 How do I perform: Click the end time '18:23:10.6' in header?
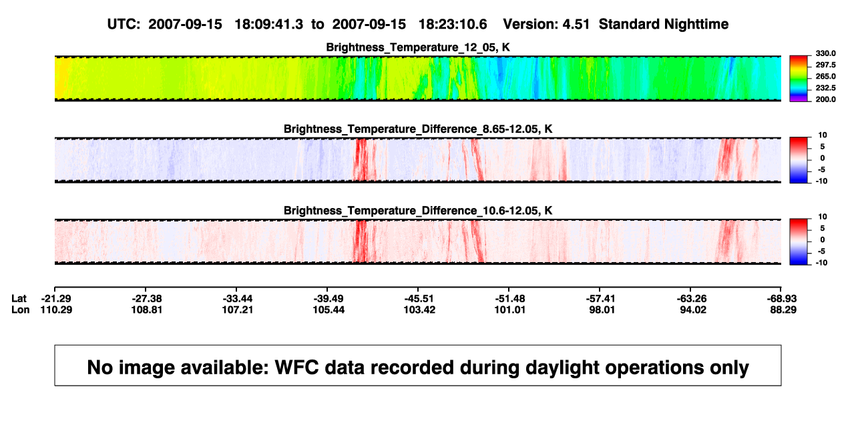(x=452, y=24)
